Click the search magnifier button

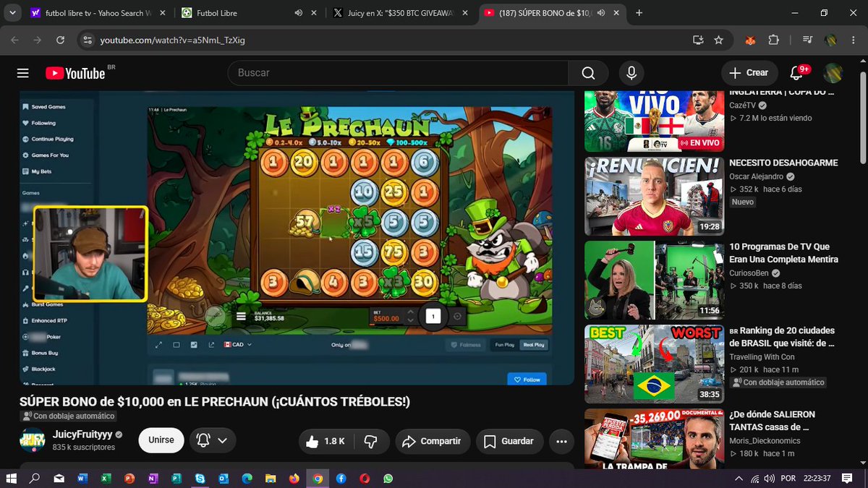click(x=588, y=73)
